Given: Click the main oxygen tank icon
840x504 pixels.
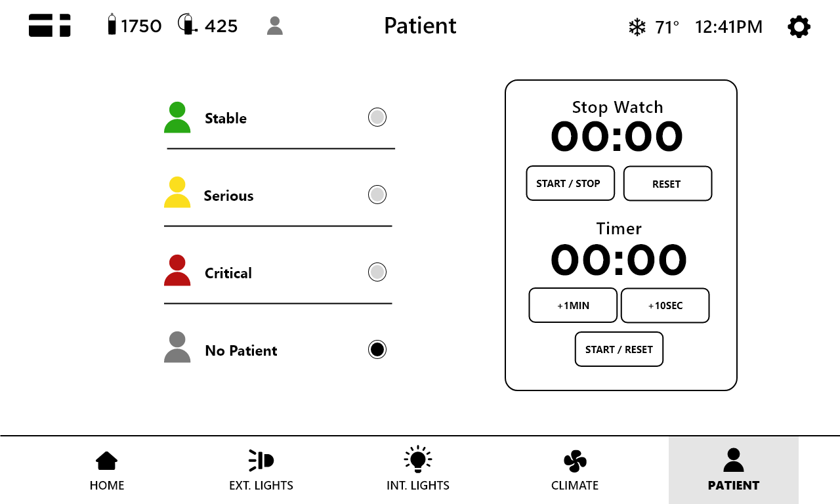Looking at the screenshot, I should coord(112,25).
